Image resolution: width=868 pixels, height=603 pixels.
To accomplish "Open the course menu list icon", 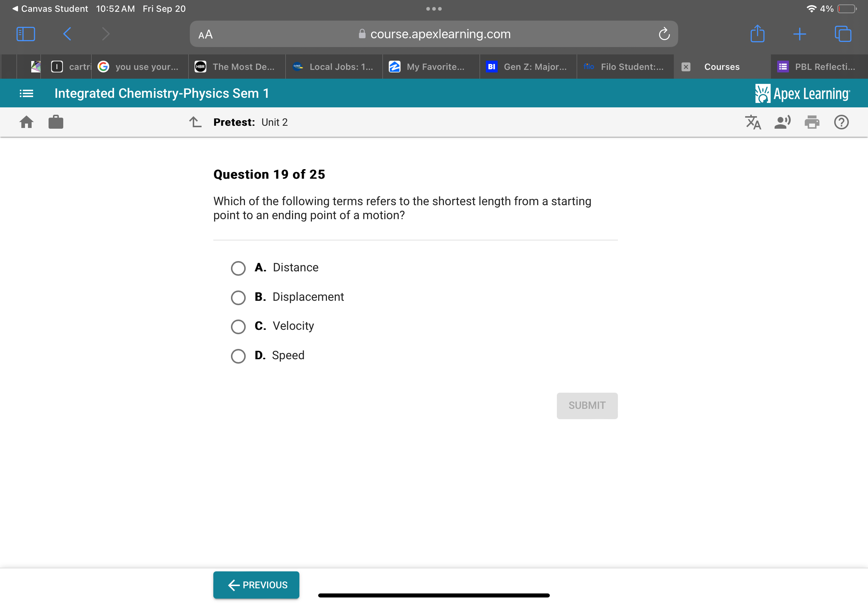I will [26, 93].
